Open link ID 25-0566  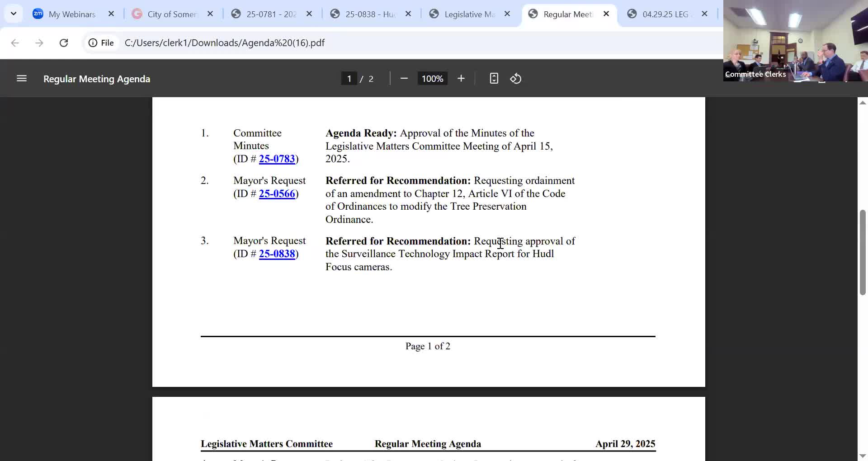(277, 194)
